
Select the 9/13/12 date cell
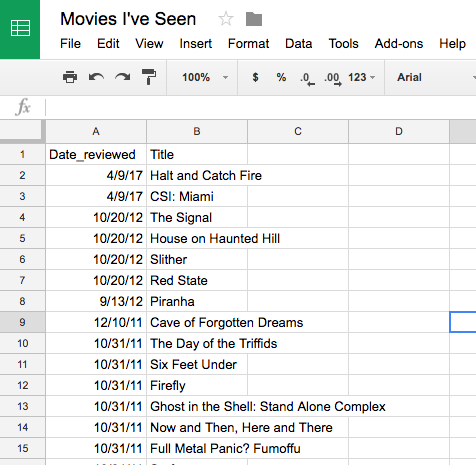click(96, 301)
